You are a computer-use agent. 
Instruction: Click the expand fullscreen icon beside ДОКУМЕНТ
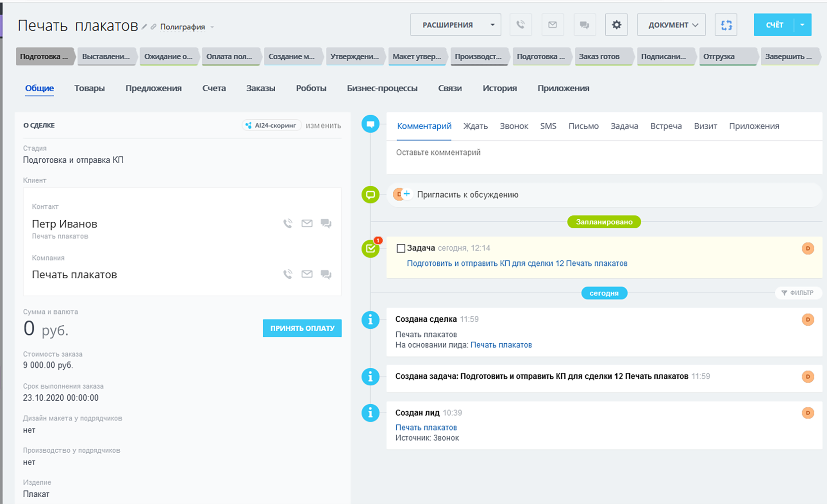(726, 25)
